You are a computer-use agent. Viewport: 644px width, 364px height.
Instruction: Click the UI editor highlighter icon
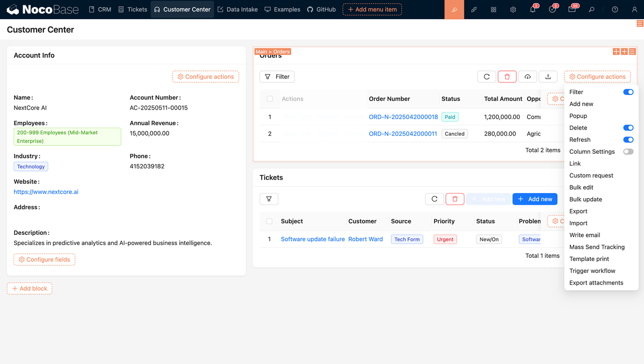click(x=454, y=10)
